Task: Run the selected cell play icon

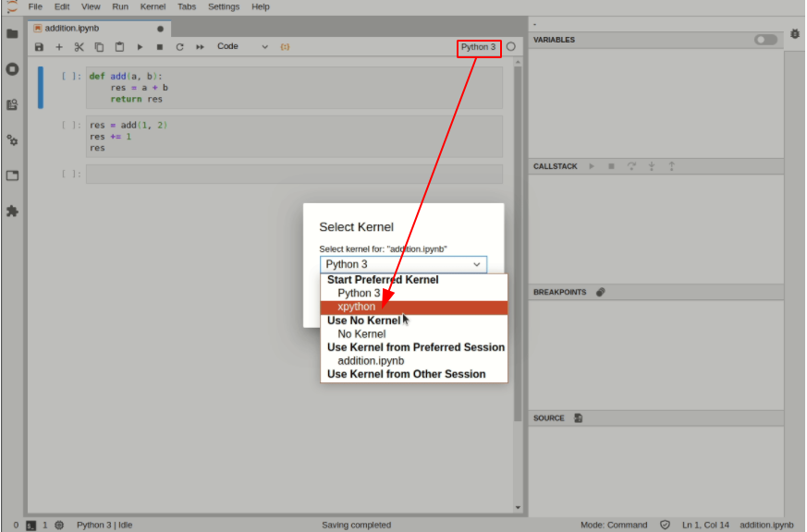Action: point(140,47)
